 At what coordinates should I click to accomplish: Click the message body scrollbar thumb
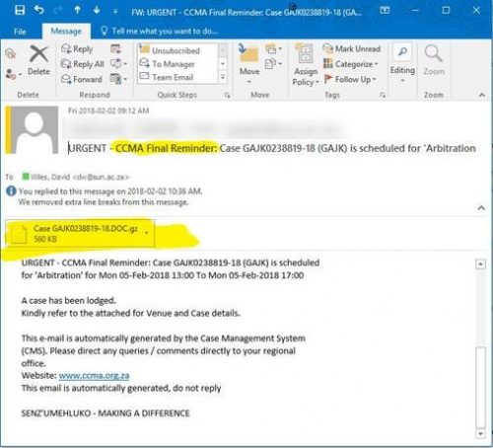[480, 387]
